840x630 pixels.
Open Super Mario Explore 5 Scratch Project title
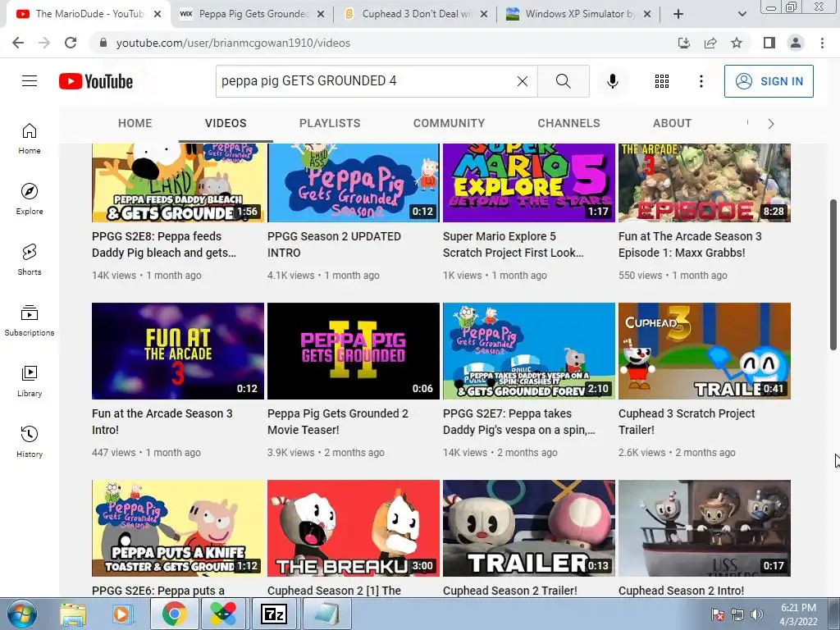click(x=514, y=244)
